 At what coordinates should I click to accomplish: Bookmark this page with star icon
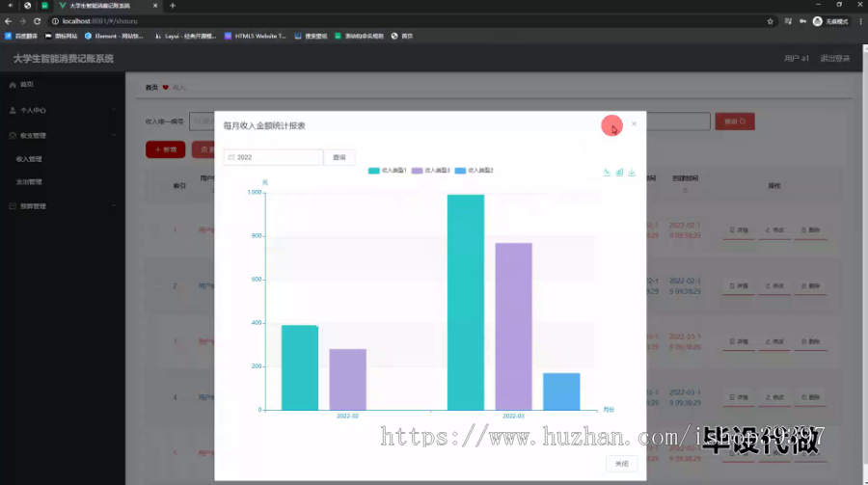tap(770, 21)
